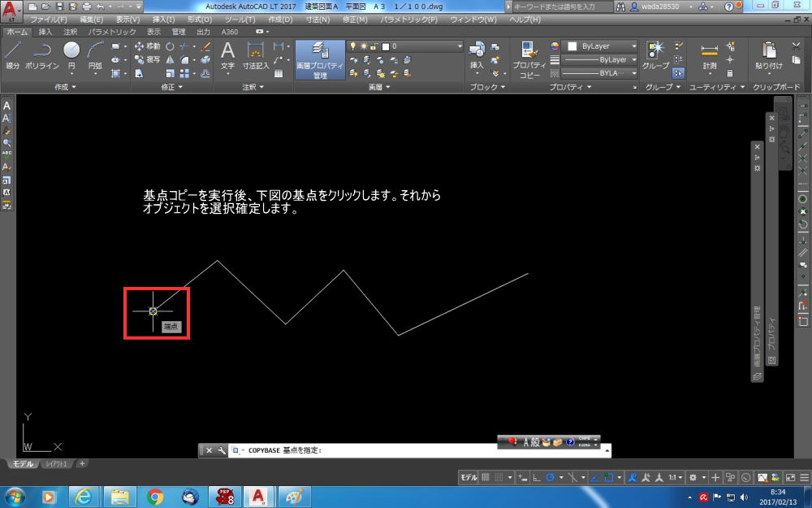Click the Measure (計測) tool
This screenshot has width=812, height=508.
pyautogui.click(x=710, y=56)
